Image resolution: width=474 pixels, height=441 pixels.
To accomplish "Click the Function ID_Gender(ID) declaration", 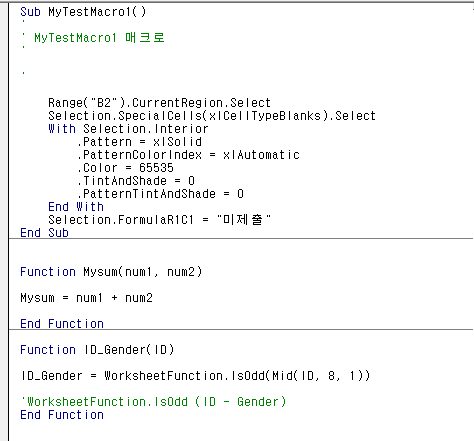I will [97, 350].
